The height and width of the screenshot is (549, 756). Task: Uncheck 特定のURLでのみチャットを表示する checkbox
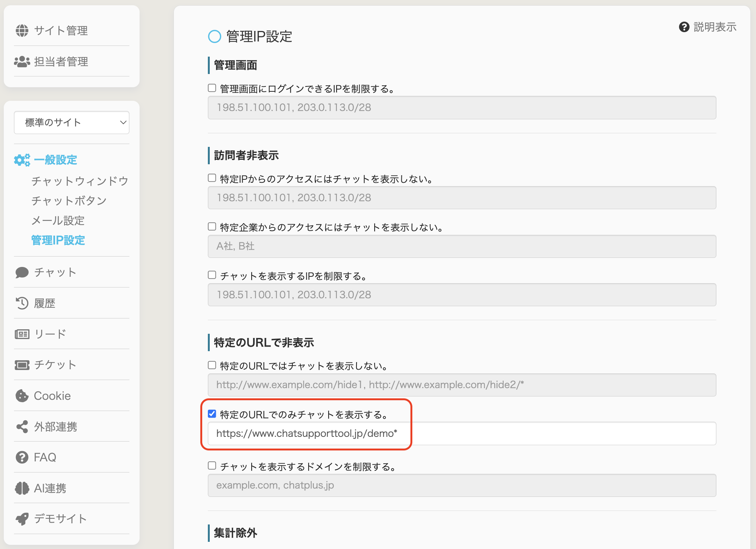coord(212,414)
